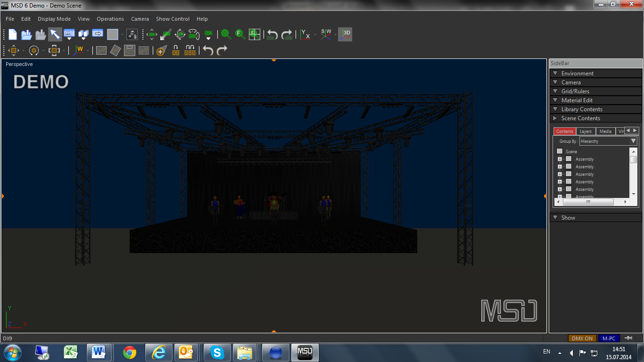Click the Perspective viewport label
The height and width of the screenshot is (362, 644).
[19, 64]
